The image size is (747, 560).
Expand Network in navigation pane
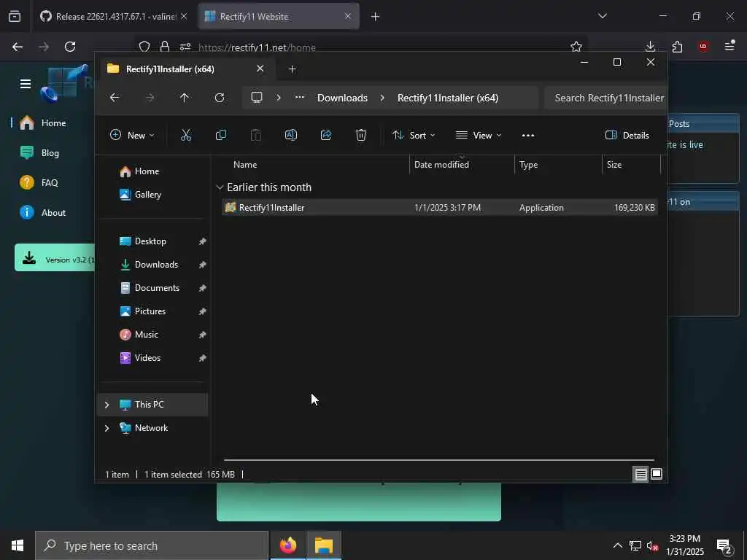tap(107, 428)
